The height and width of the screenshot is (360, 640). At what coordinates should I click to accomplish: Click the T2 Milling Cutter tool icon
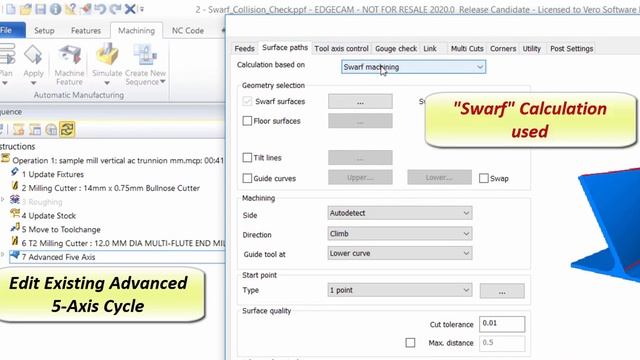(15, 242)
